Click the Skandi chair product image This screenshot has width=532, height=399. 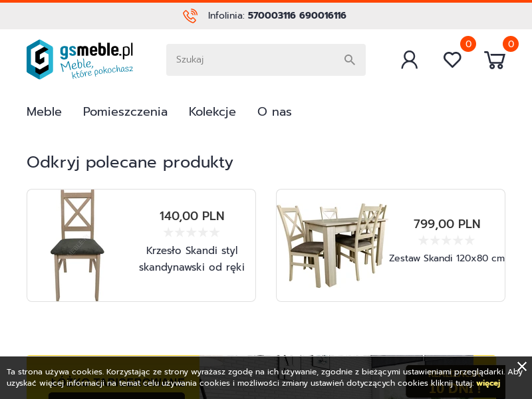[x=77, y=245]
